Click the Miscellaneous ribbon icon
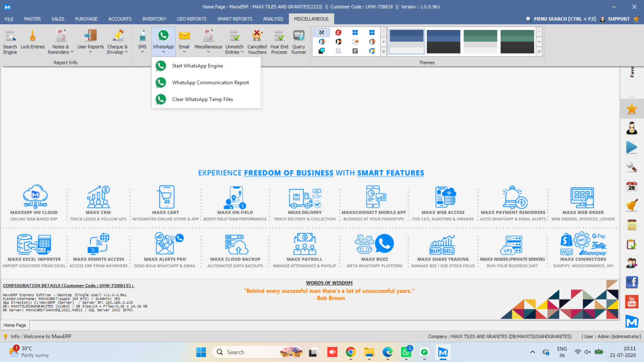The width and height of the screenshot is (644, 362). 208,41
